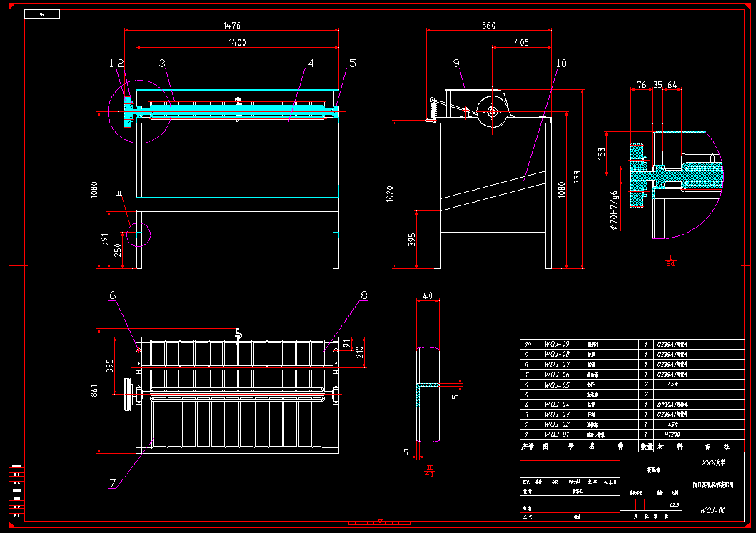This screenshot has height=533, width=756.
Task: Select the 40 dimension on section view
Action: tap(428, 295)
